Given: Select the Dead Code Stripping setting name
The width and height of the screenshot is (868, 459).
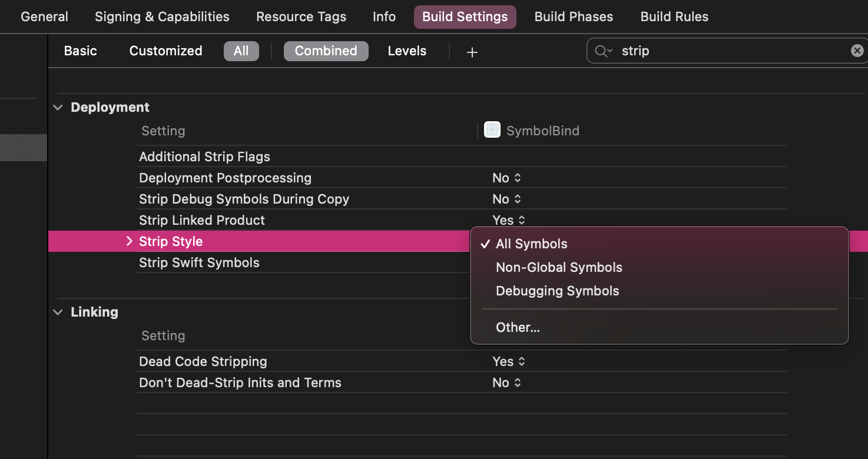Looking at the screenshot, I should 203,361.
